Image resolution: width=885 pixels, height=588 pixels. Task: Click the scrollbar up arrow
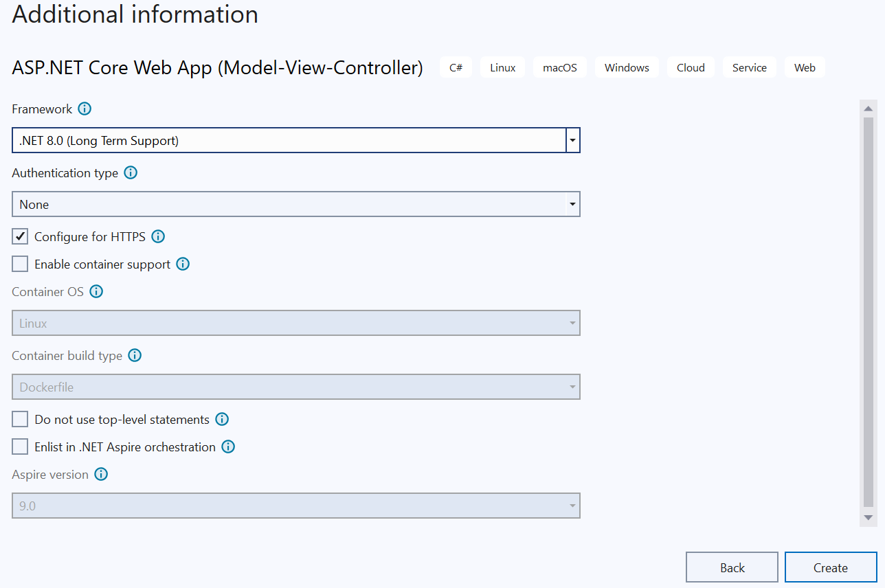tap(868, 109)
